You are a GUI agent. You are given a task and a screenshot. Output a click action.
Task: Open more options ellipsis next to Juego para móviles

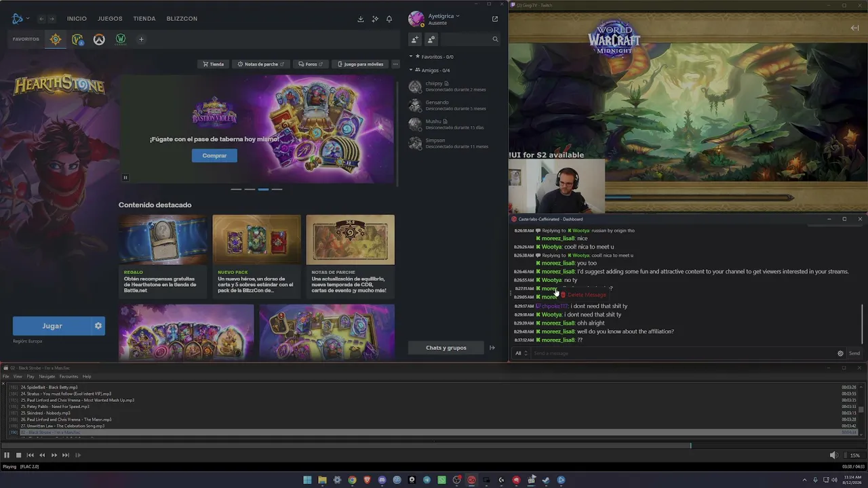395,64
